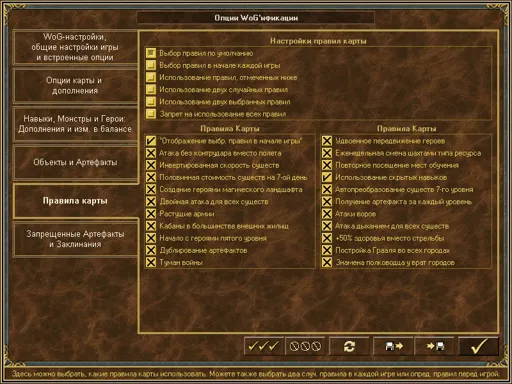
Task: Toggle Начало с героями пятого уровня
Action: [x=151, y=238]
